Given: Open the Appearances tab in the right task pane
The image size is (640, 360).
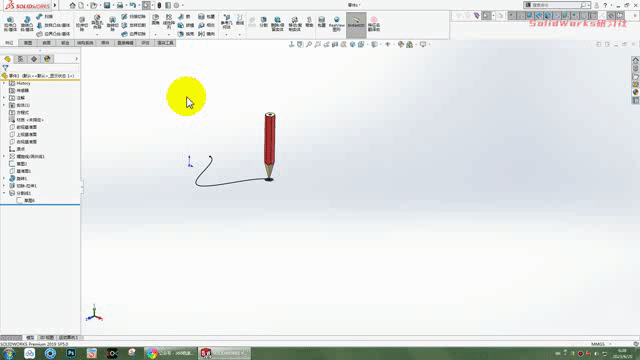Looking at the screenshot, I should tap(636, 92).
